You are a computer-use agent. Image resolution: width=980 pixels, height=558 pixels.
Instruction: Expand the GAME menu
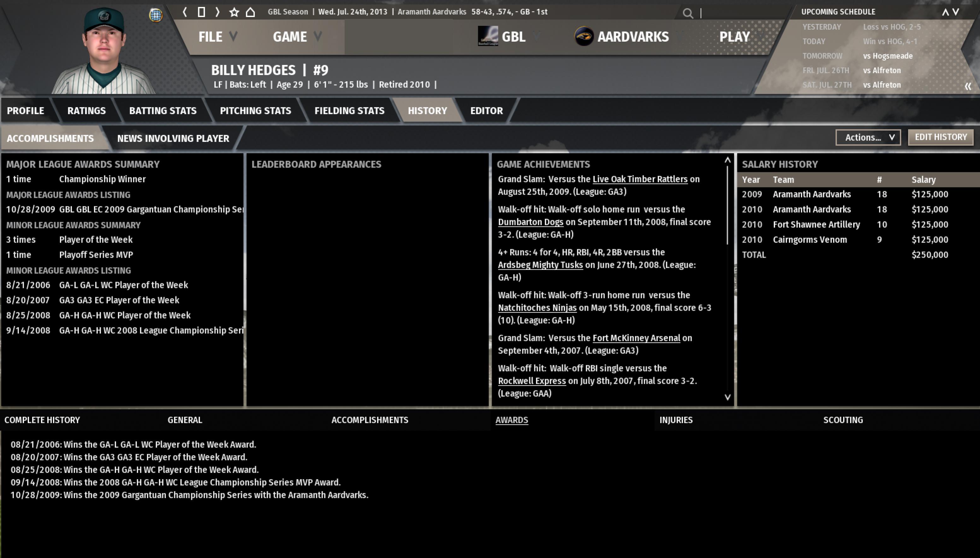tap(296, 37)
